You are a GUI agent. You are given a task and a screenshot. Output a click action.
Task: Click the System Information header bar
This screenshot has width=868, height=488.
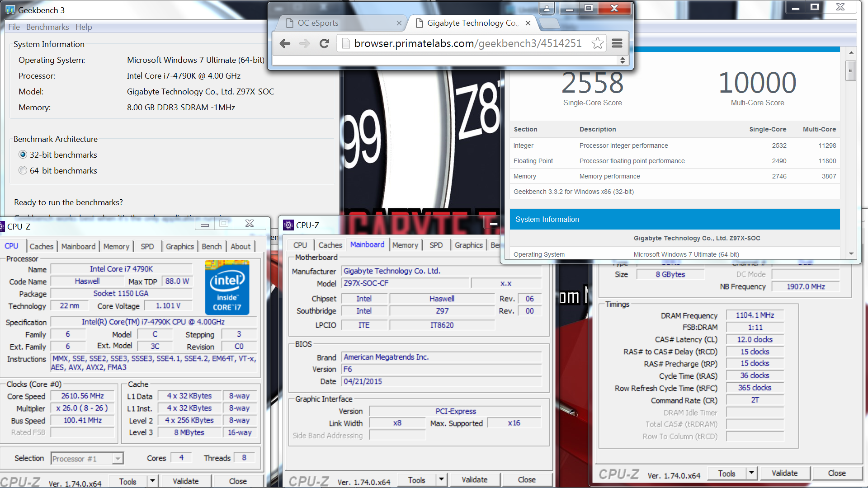[675, 219]
